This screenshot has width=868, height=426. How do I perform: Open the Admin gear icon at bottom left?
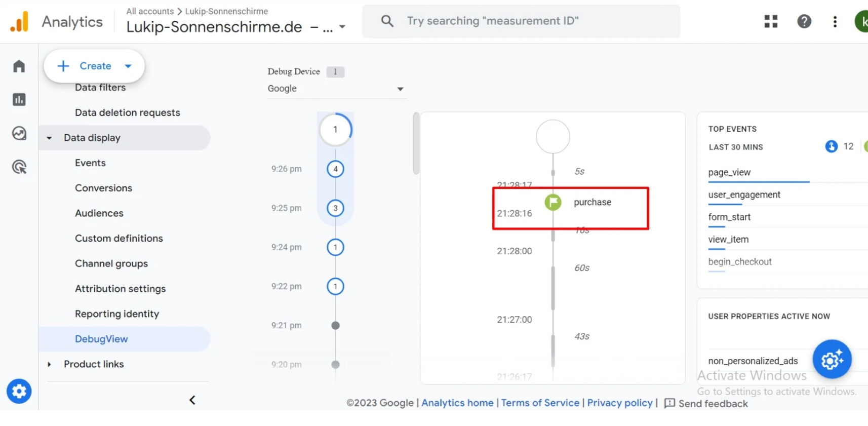19,391
